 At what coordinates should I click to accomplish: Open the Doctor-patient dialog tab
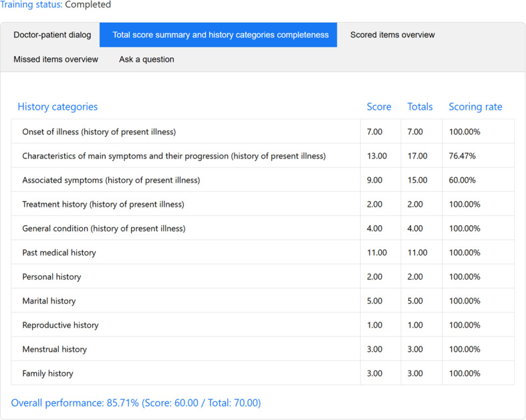pos(52,35)
